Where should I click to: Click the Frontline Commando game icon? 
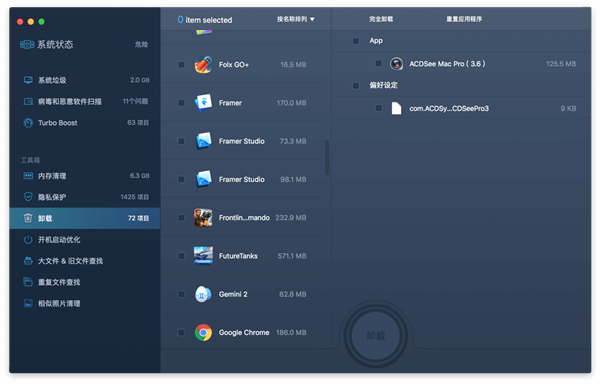tap(203, 218)
